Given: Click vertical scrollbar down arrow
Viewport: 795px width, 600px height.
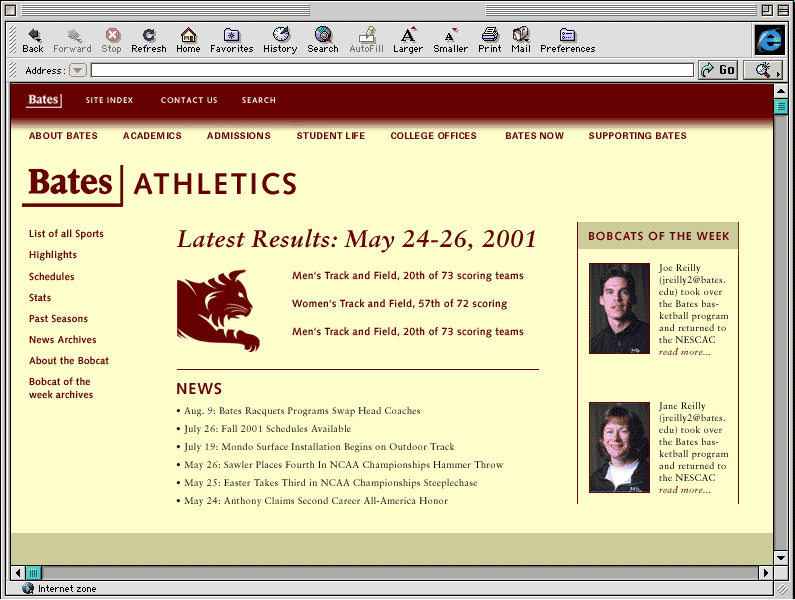Looking at the screenshot, I should (x=781, y=558).
